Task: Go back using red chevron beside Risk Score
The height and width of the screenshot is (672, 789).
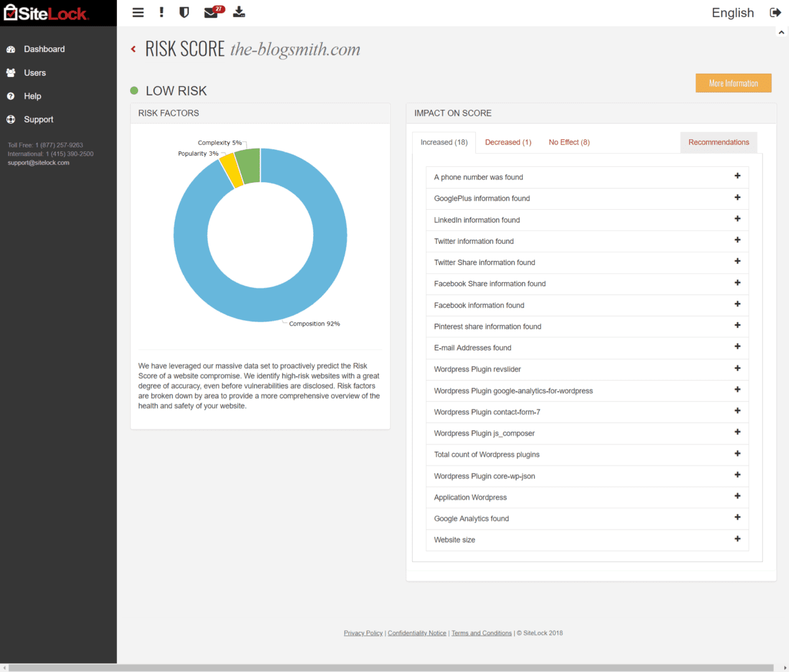Action: pos(133,49)
